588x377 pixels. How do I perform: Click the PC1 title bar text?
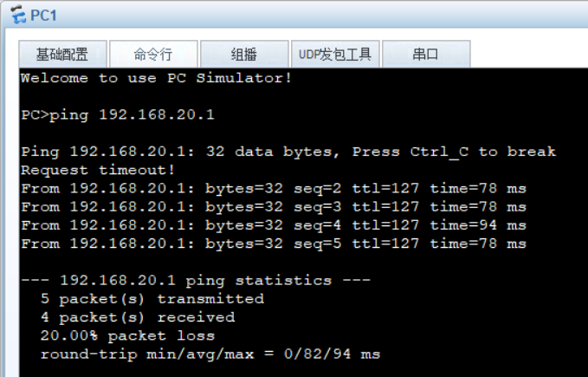coord(43,15)
